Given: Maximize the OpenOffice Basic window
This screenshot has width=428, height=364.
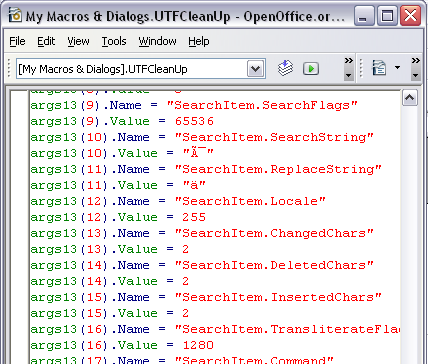Looking at the screenshot, I should [x=387, y=16].
